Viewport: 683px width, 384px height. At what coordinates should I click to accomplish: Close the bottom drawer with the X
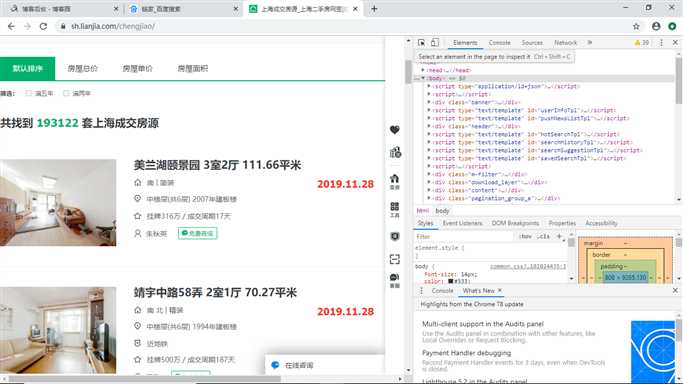pos(675,290)
